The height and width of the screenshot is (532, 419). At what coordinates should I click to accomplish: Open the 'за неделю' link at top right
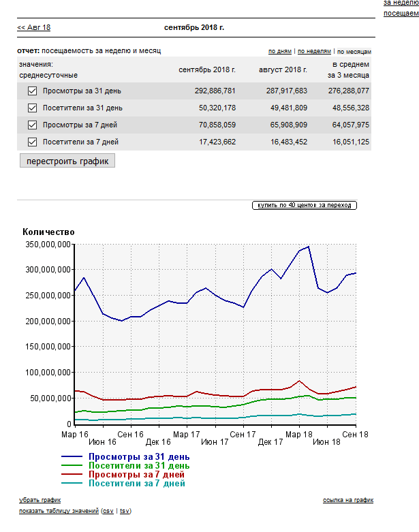coord(401,3)
